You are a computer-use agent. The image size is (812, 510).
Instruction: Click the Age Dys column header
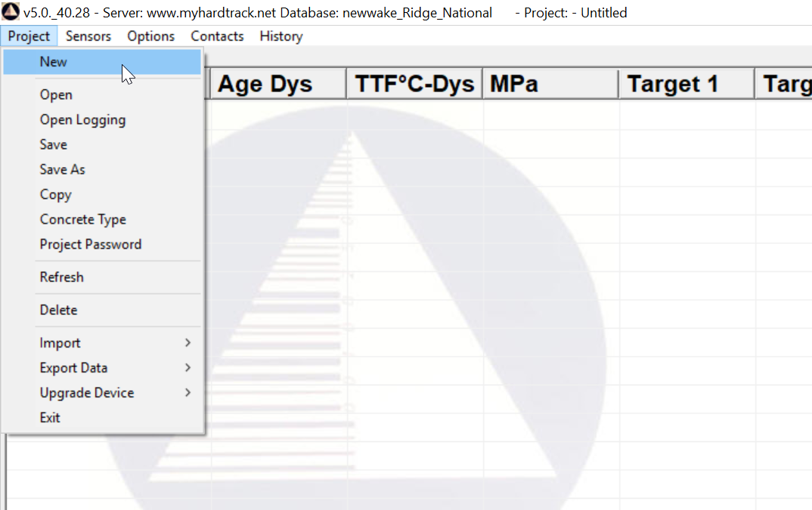[x=278, y=83]
